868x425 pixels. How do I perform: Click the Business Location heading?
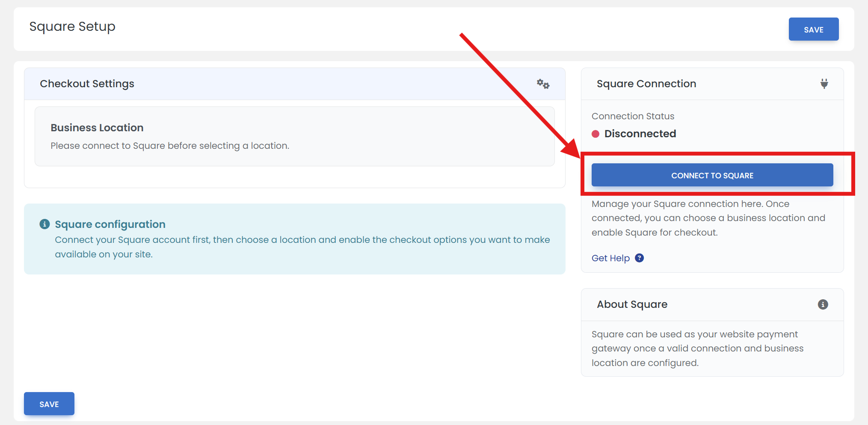click(x=97, y=128)
